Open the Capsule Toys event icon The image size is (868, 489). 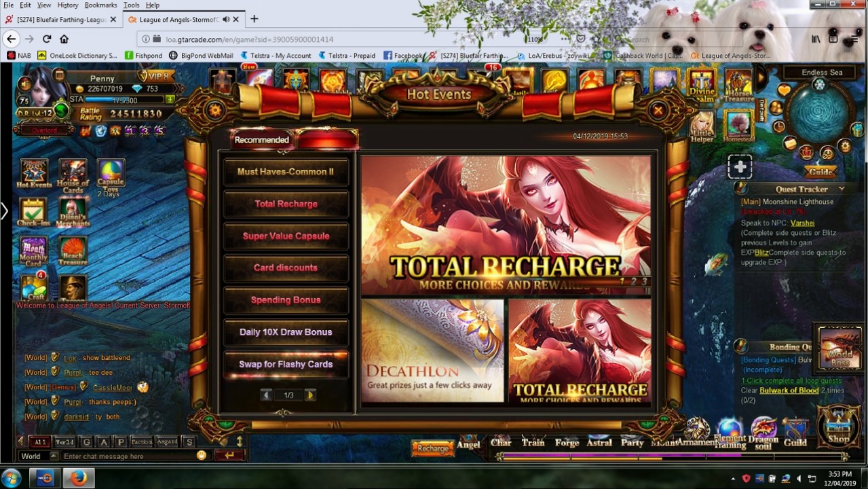coord(110,175)
